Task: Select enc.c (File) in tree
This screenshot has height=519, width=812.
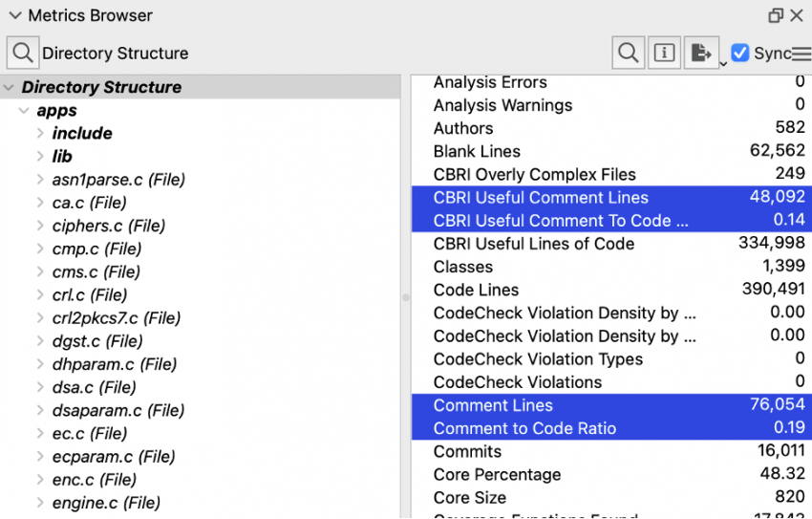Action: 94,479
